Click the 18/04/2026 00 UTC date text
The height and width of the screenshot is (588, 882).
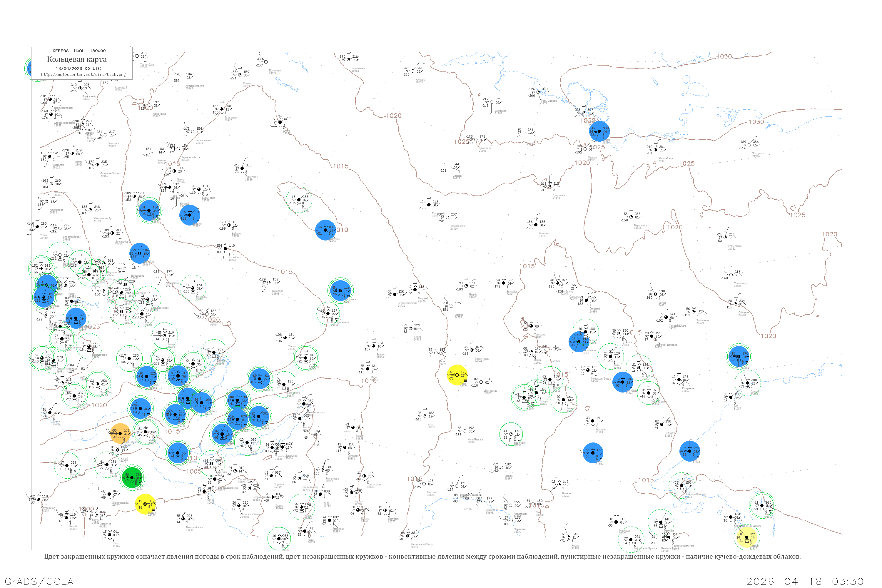click(x=78, y=69)
